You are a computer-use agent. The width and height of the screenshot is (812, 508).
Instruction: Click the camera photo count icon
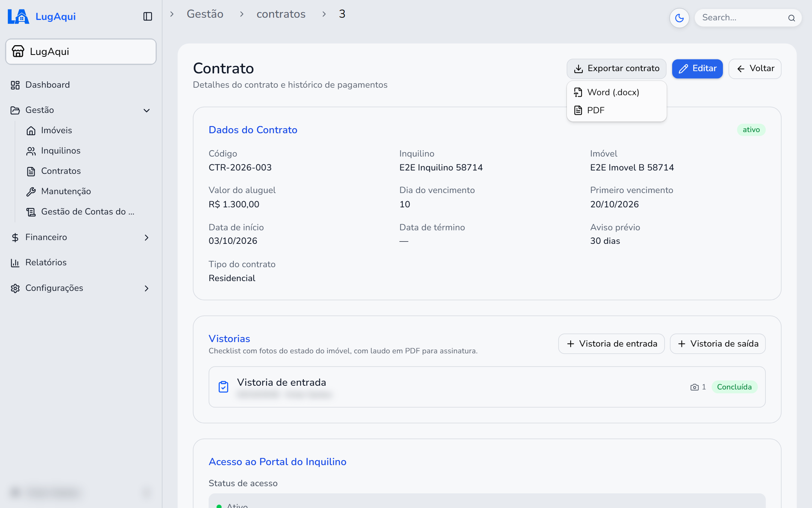pyautogui.click(x=694, y=387)
